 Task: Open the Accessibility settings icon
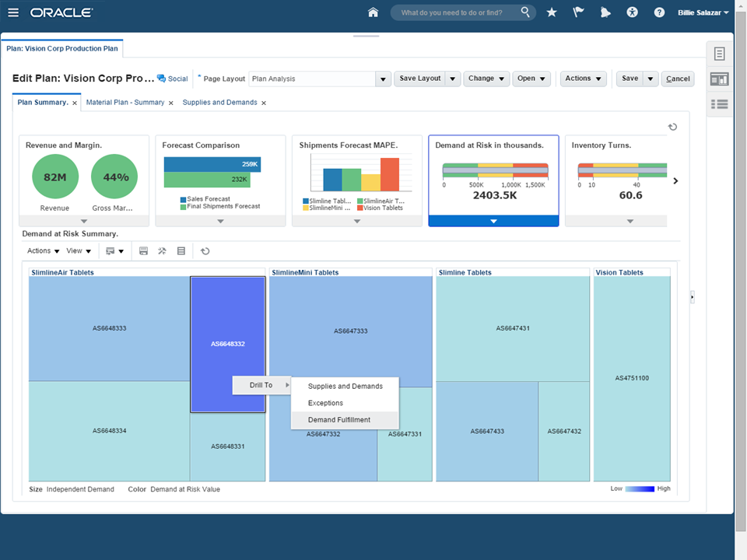point(632,12)
